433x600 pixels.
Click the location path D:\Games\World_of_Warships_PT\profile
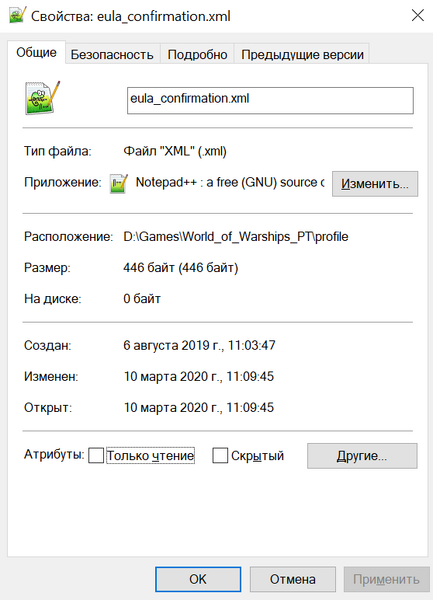click(x=236, y=237)
